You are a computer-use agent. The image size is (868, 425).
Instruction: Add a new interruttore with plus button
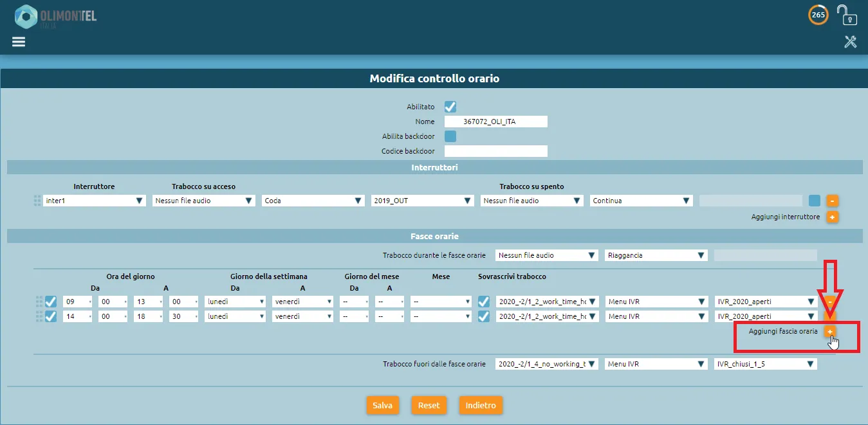point(832,217)
